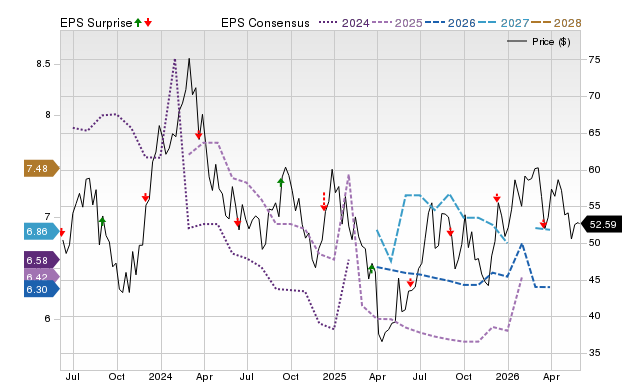Viewport: 640px width, 382px height.
Task: Click the Apr label following 2024 on time axis
Action: [204, 376]
